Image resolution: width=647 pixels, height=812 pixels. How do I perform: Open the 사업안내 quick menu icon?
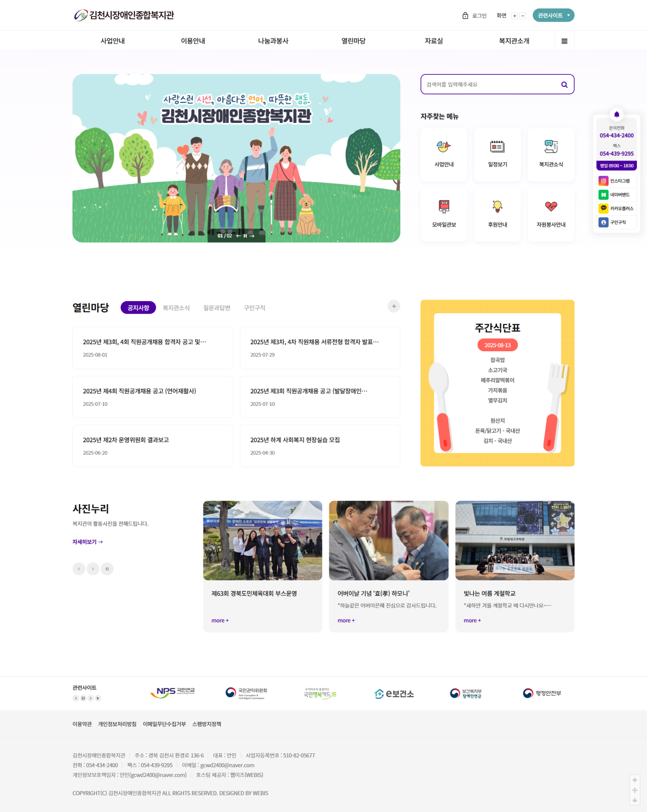[x=444, y=147]
